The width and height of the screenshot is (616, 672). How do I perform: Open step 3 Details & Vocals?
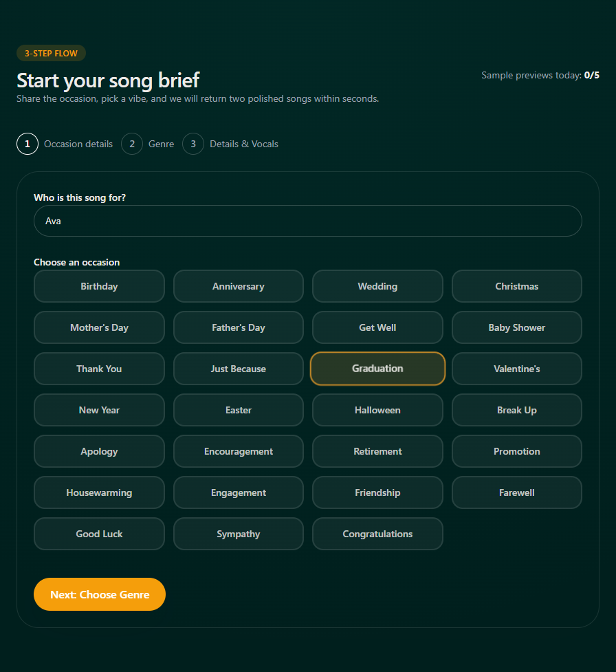pos(230,144)
